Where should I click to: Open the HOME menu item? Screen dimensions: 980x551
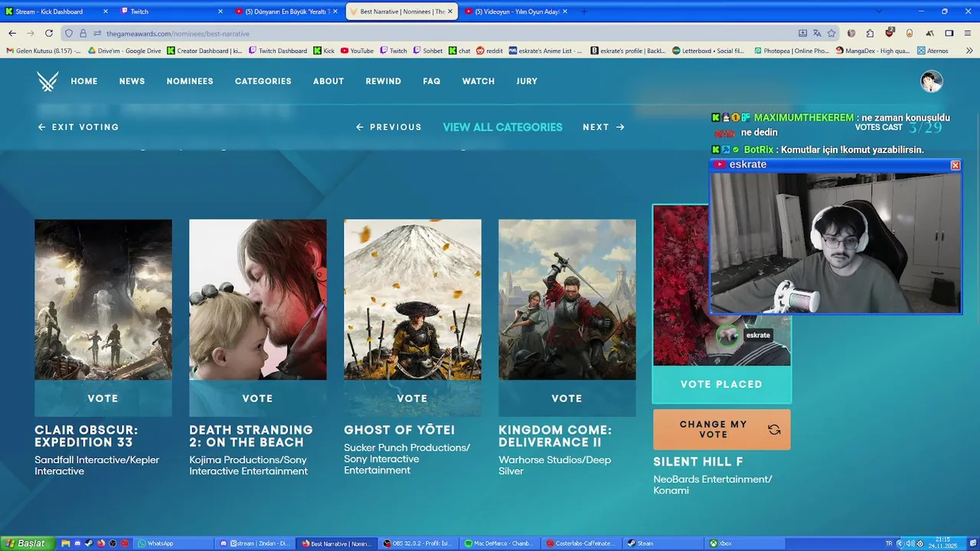pos(84,81)
